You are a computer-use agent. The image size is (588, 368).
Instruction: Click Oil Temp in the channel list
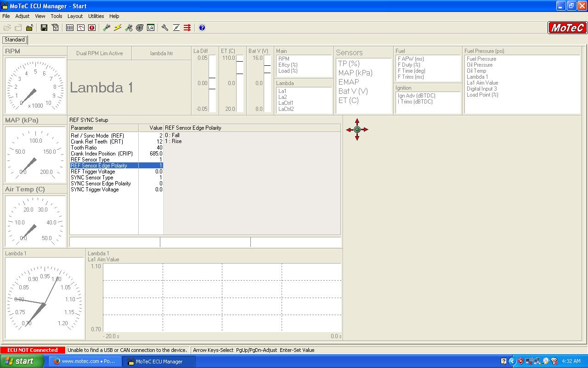476,71
